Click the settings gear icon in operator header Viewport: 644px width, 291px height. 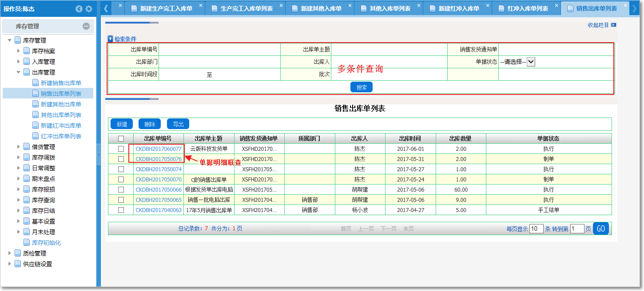(x=89, y=9)
